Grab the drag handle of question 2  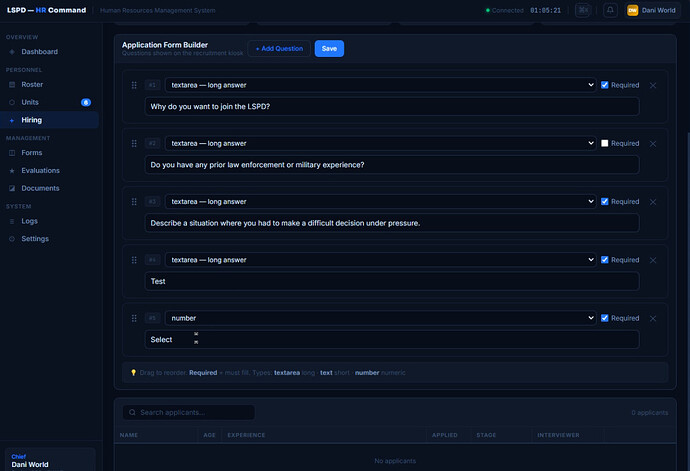(x=134, y=144)
